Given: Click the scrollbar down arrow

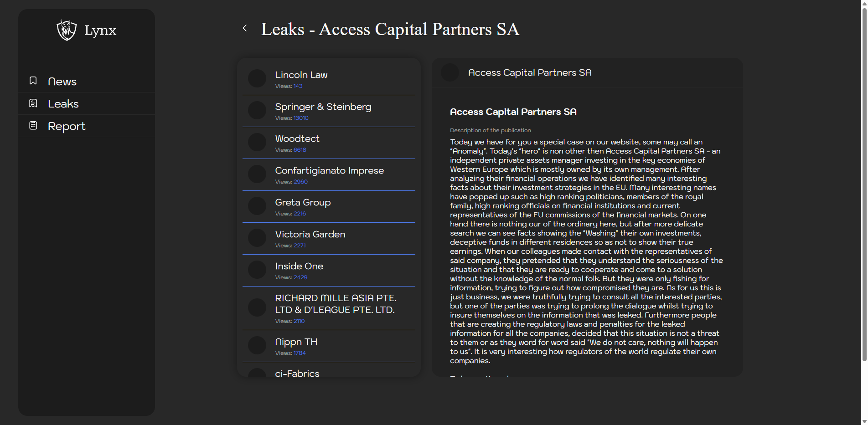Looking at the screenshot, I should pos(864,421).
